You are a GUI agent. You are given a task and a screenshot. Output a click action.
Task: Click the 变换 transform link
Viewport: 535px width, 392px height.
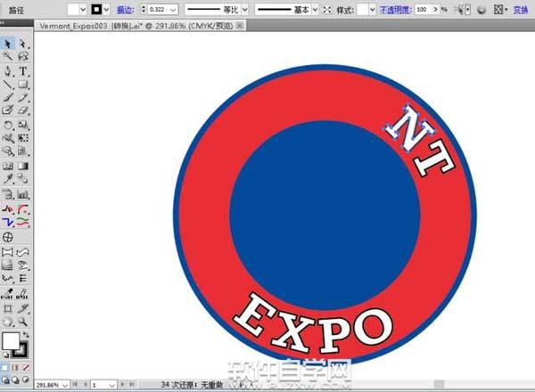(x=520, y=9)
